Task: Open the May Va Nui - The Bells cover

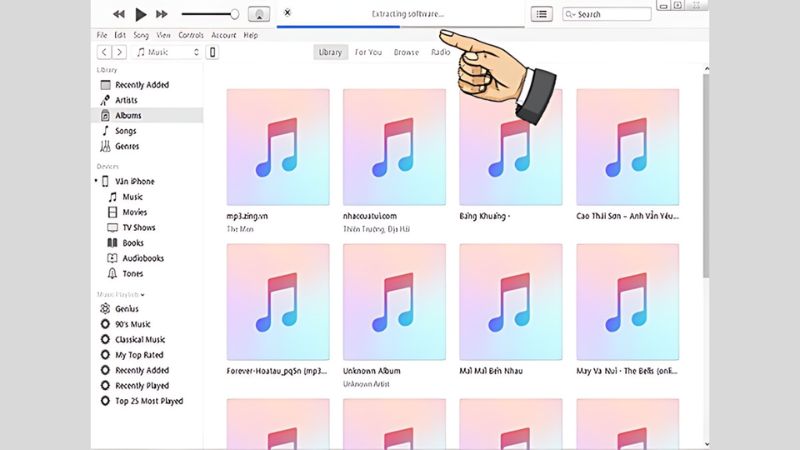Action: [x=628, y=302]
